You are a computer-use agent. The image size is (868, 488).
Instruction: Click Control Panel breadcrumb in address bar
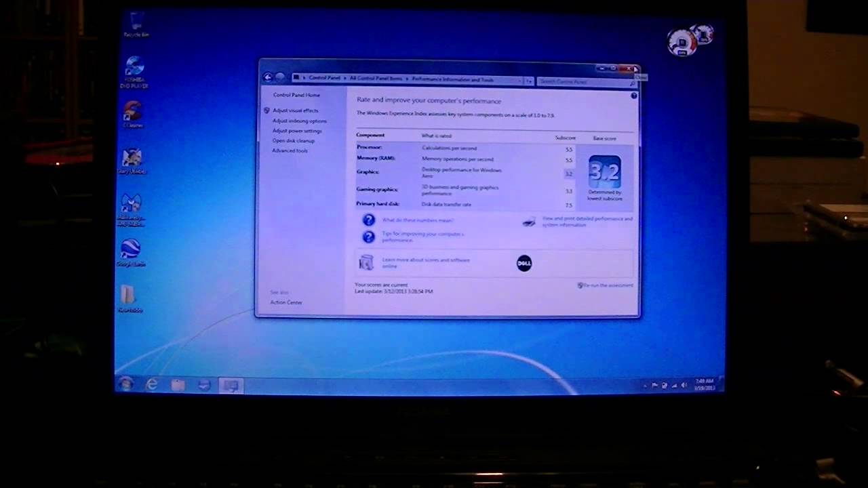pyautogui.click(x=324, y=78)
